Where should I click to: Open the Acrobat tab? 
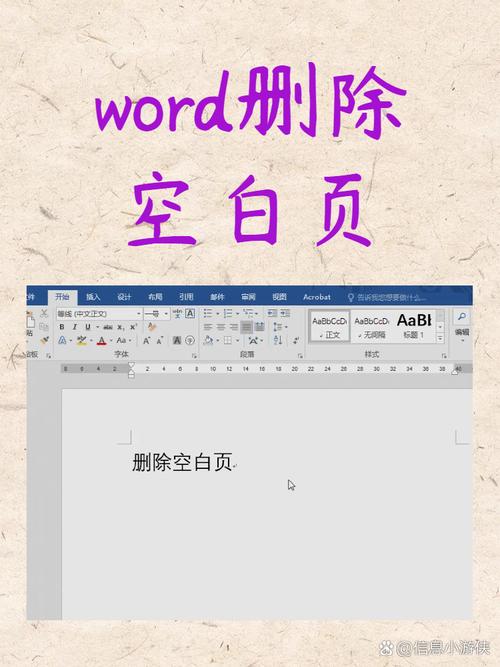[x=317, y=296]
